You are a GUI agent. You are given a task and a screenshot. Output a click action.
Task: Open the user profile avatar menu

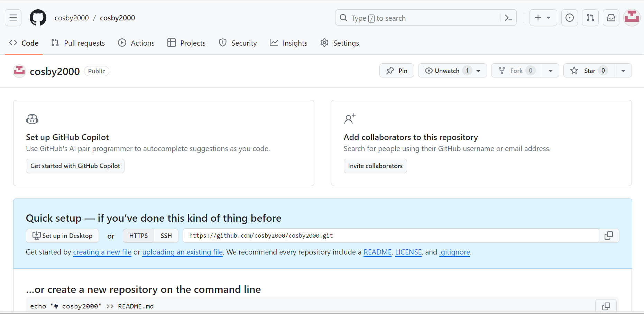632,18
